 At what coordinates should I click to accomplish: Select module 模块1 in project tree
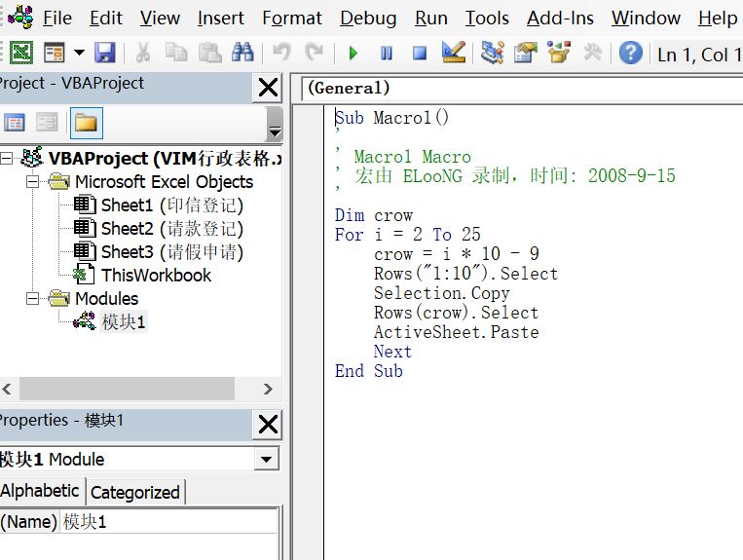pyautogui.click(x=124, y=322)
